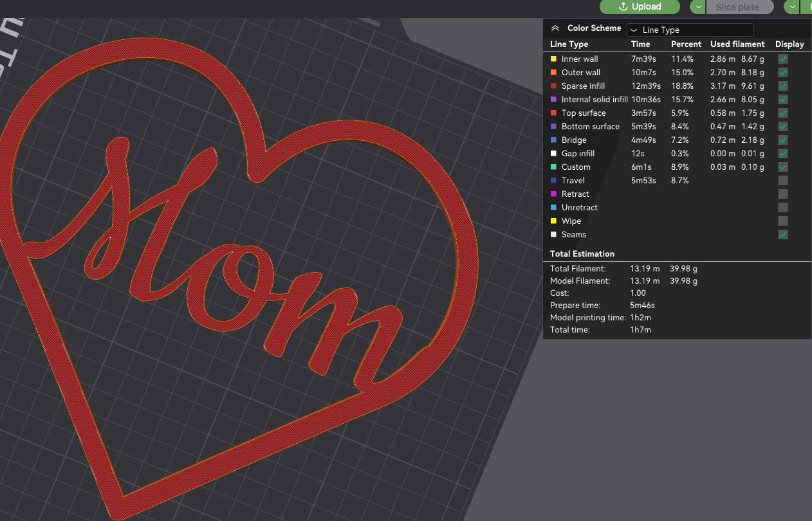812x521 pixels.
Task: Click the Percent column header
Action: pyautogui.click(x=686, y=44)
